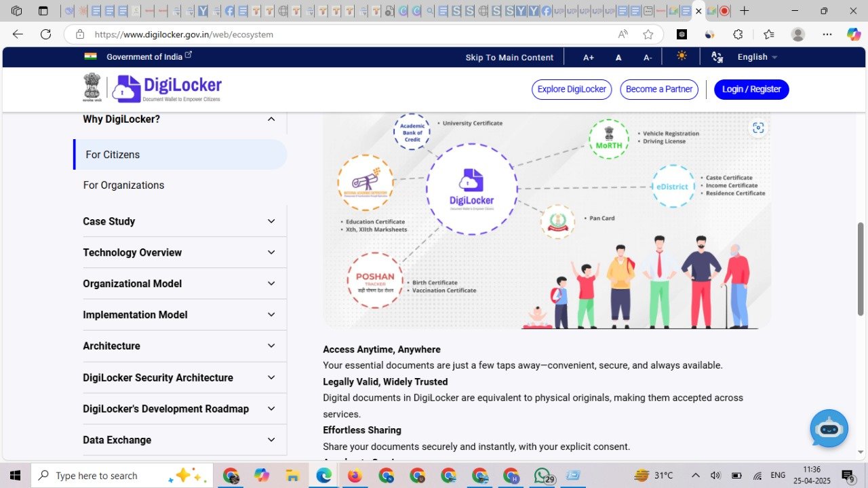Open the browser profile avatar

click(x=798, y=34)
